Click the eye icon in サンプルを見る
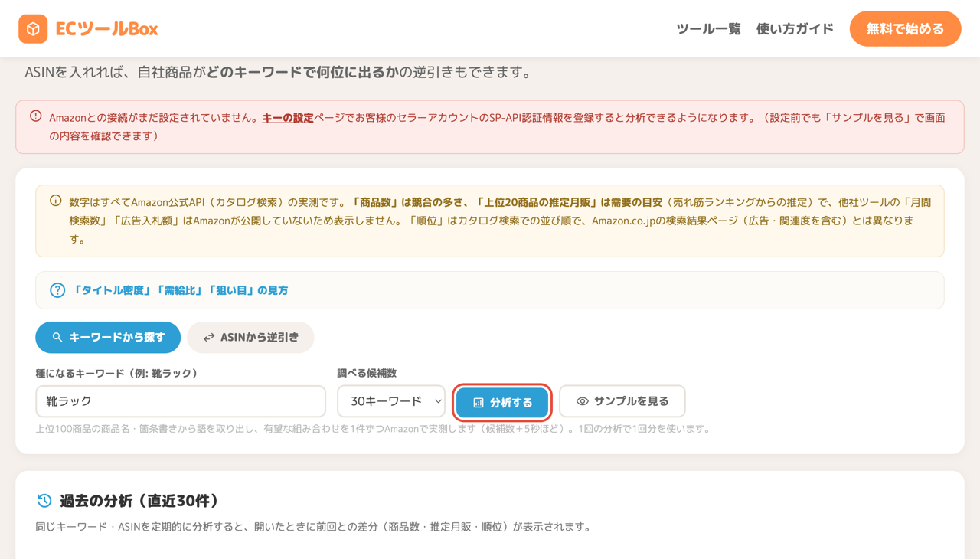The height and width of the screenshot is (559, 980). 583,401
